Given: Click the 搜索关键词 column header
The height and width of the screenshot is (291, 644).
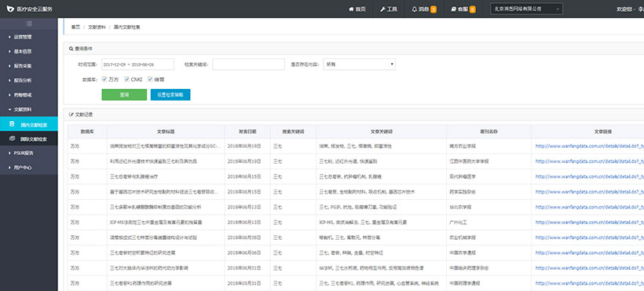Looking at the screenshot, I should coord(293,131).
